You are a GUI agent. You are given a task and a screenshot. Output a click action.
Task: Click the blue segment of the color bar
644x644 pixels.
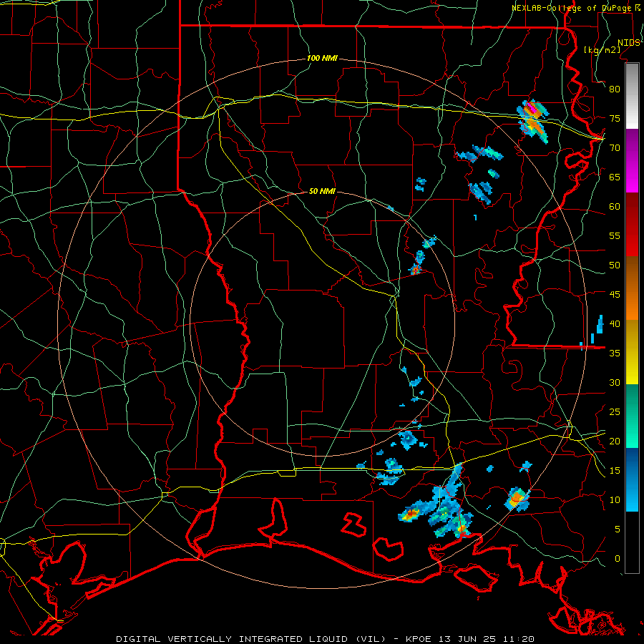632,479
